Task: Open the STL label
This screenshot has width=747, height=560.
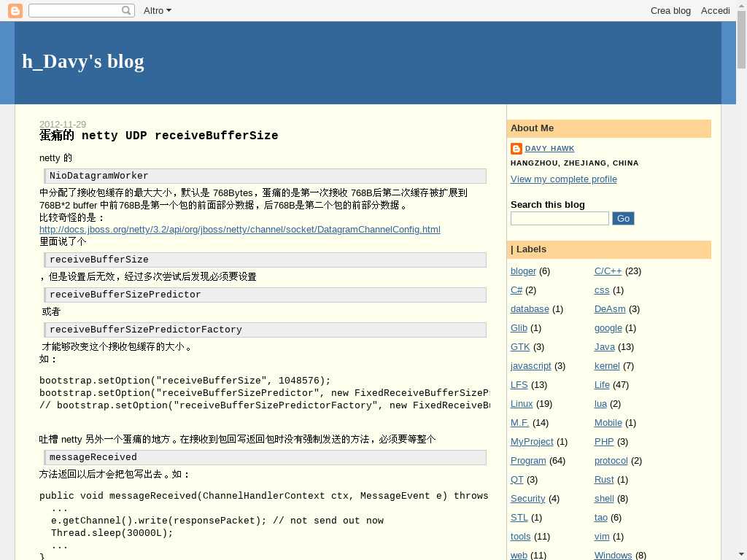Action: pyautogui.click(x=519, y=518)
